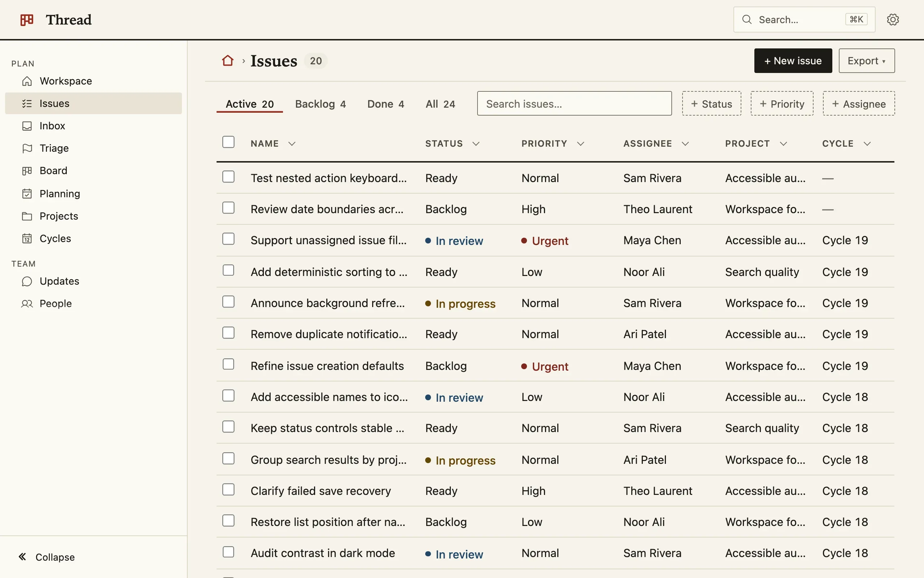
Task: Click 'Cycle 19' in Add deterministic sorting row
Action: pos(845,272)
